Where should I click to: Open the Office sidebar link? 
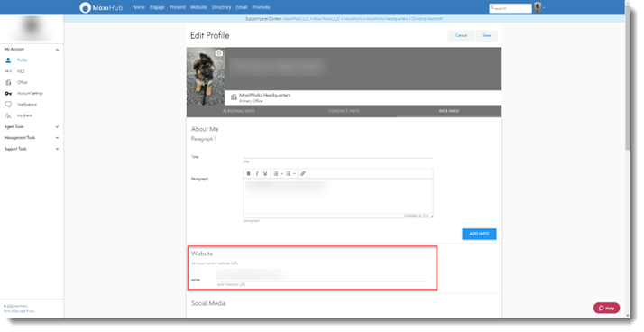[x=23, y=82]
